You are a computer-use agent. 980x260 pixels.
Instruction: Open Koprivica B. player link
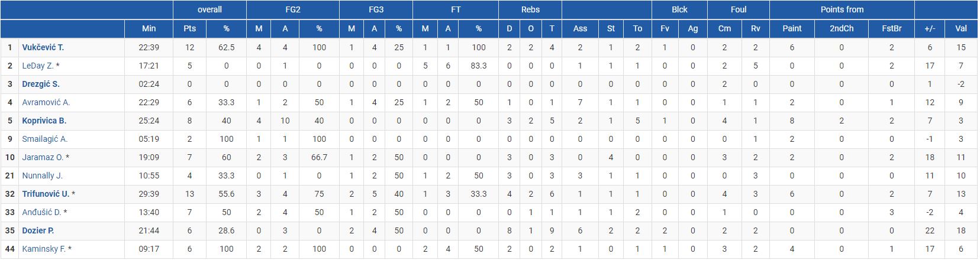click(x=44, y=121)
